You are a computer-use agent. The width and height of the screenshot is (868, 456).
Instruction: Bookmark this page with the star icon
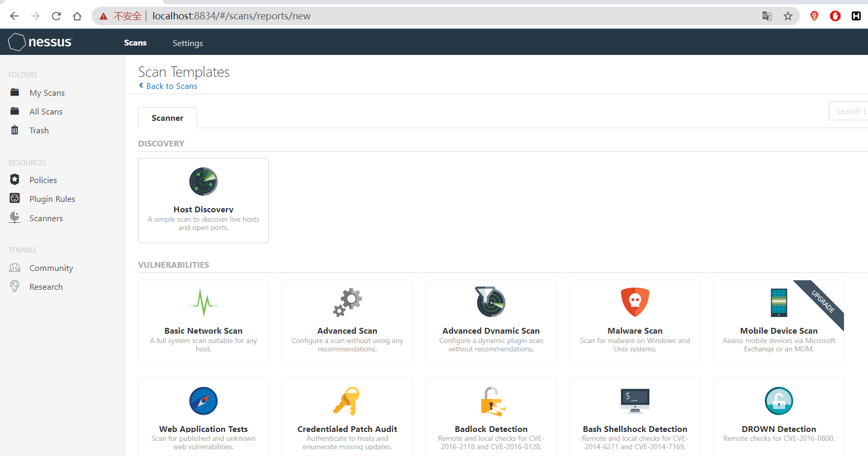click(x=788, y=16)
